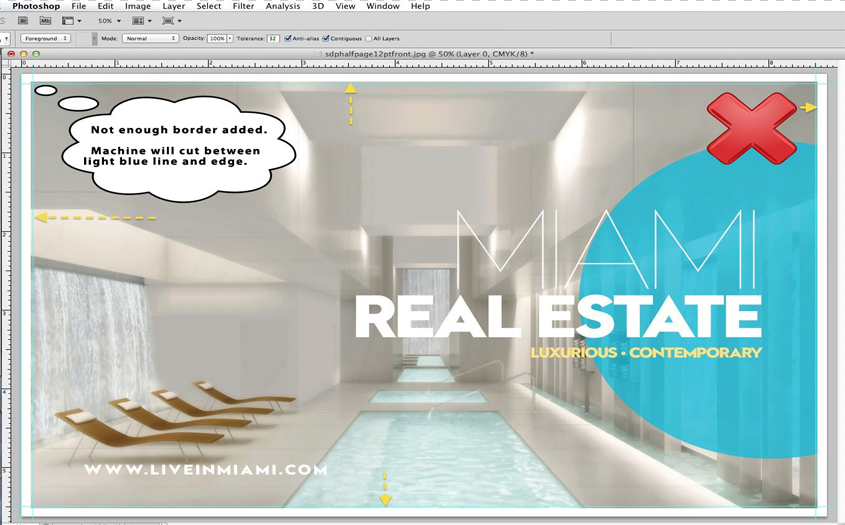Open the Normal blending mode dropdown

tap(150, 38)
